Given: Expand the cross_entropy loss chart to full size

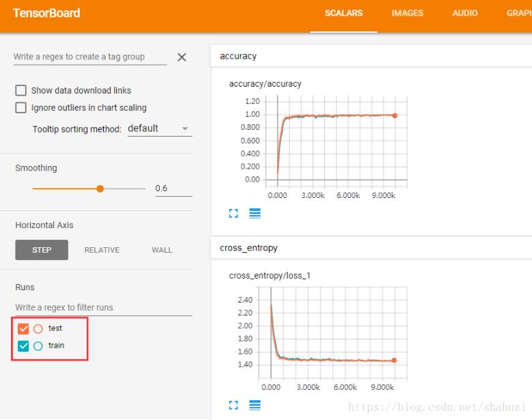Looking at the screenshot, I should coord(234,405).
